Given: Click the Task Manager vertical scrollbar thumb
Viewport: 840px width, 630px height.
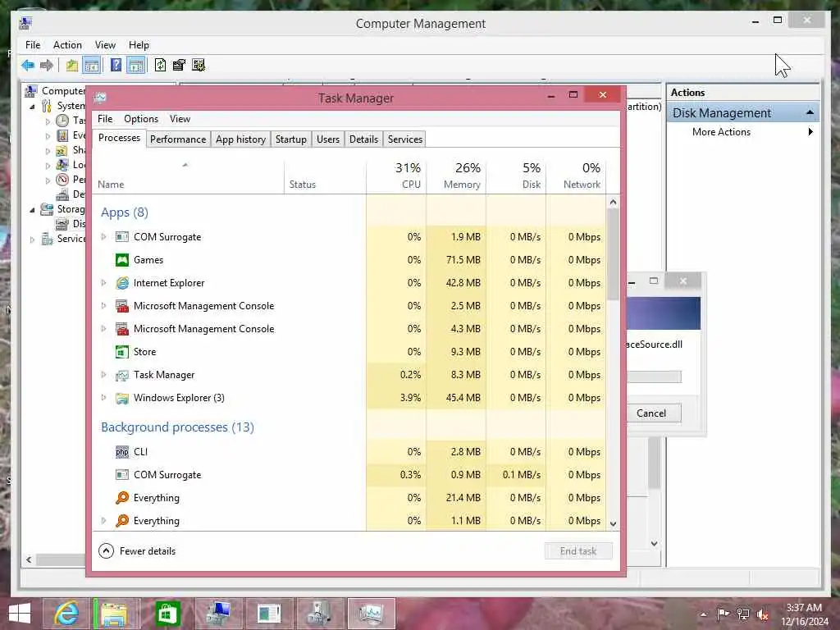Looking at the screenshot, I should pos(613,254).
